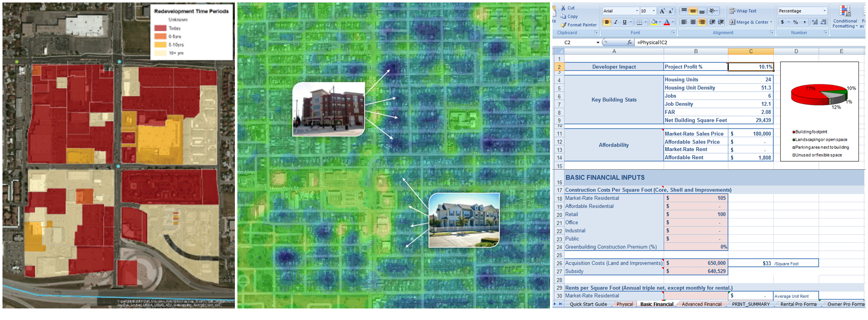Increase font size with Grow Font icon
Screen dimensions: 868x320
tap(662, 11)
